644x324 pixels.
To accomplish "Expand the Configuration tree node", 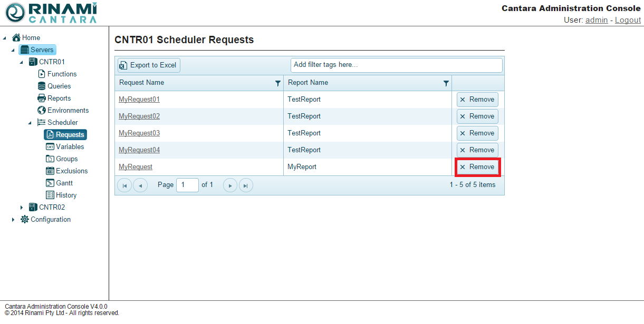I will [13, 220].
